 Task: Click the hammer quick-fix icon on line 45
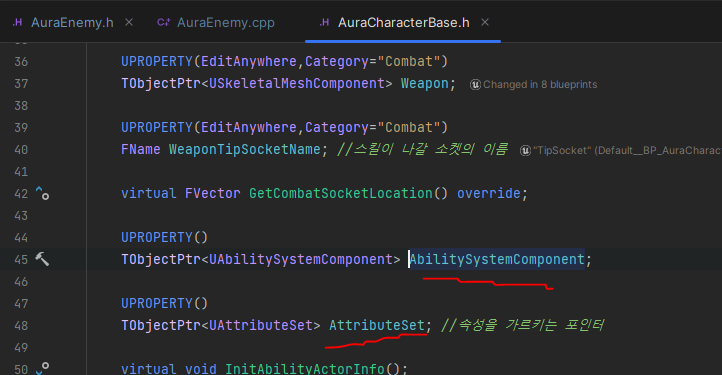tap(42, 259)
